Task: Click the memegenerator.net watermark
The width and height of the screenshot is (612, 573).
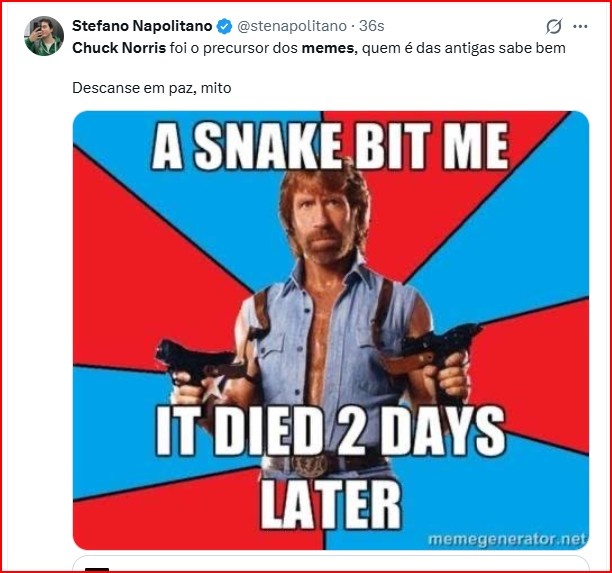Action: point(506,540)
